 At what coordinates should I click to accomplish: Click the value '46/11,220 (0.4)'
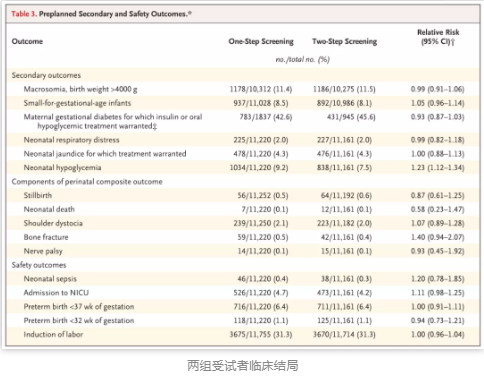pos(263,279)
